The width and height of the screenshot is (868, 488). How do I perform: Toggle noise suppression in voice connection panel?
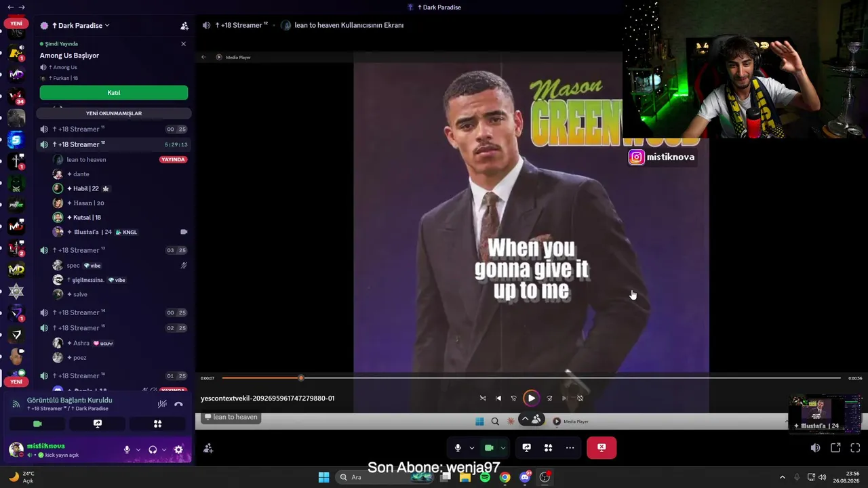tap(162, 404)
